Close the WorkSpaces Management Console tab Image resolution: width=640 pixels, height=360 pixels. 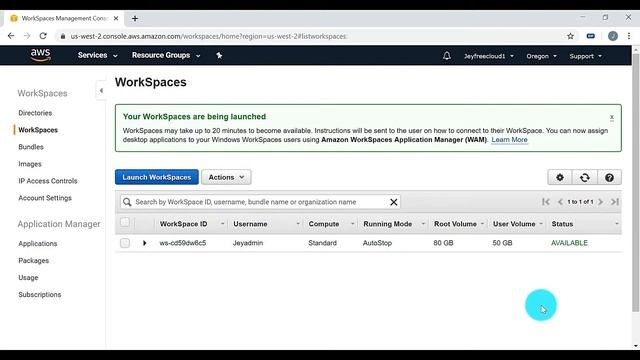(x=116, y=18)
